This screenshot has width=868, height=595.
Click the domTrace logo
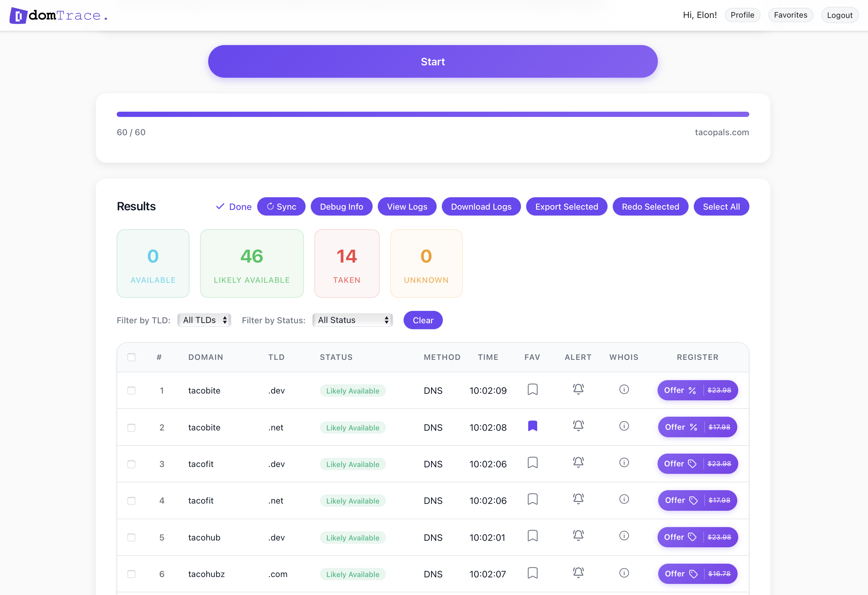58,15
